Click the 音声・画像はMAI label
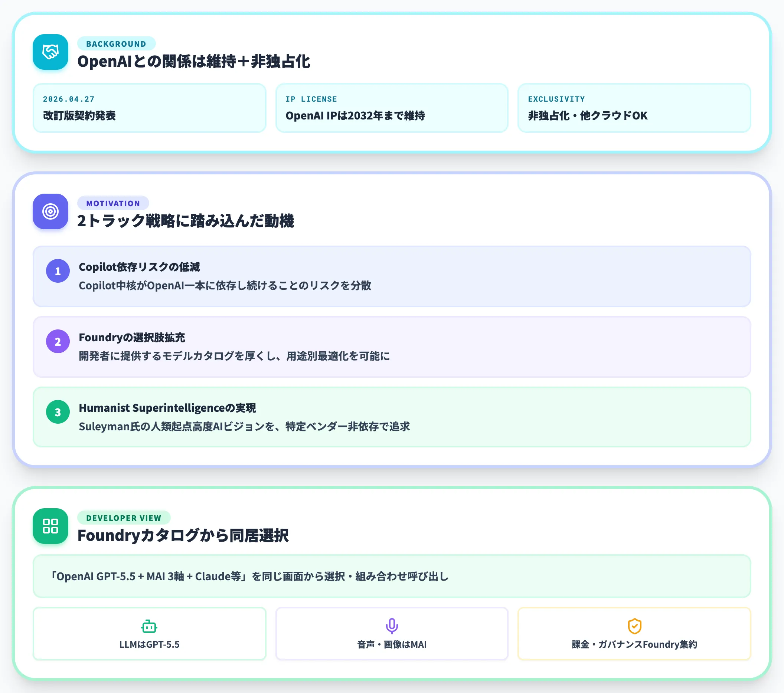The image size is (784, 693). click(392, 644)
